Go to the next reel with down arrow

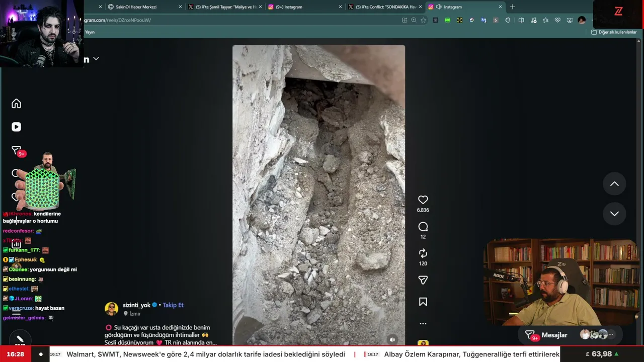tap(614, 214)
